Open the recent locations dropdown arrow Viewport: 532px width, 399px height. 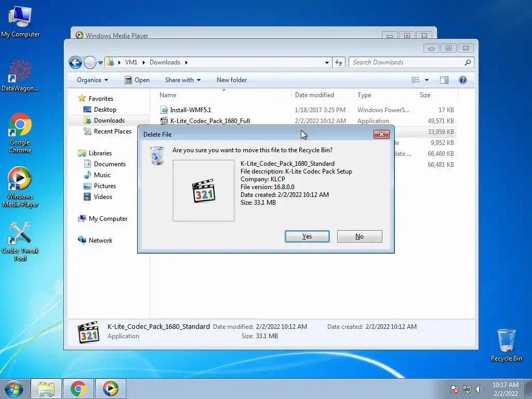pos(100,63)
